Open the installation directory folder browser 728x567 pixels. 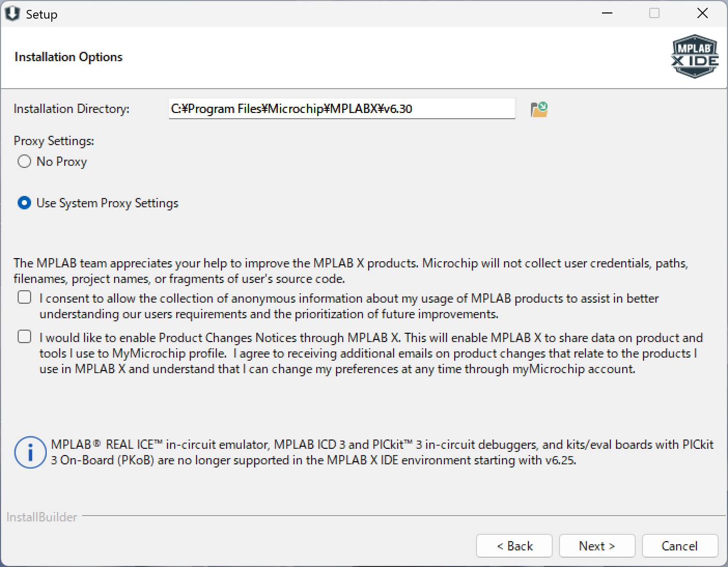[539, 109]
